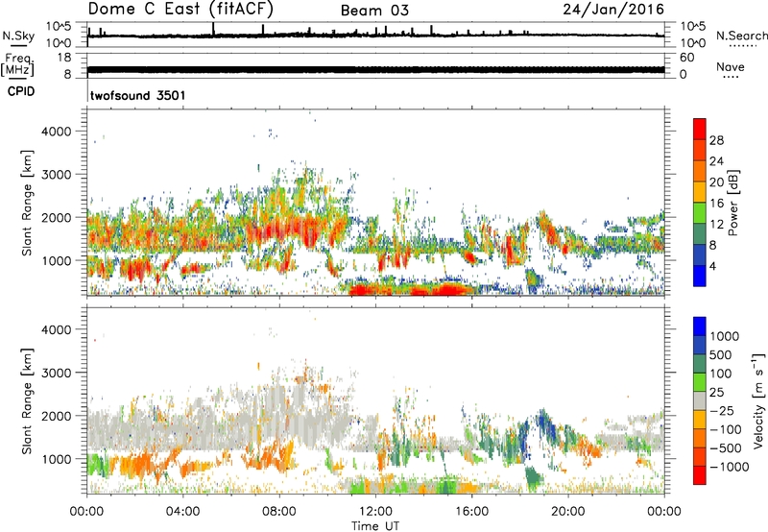
Task: Pick the bright blue bottom power colorbar segment
Action: [x=700, y=276]
